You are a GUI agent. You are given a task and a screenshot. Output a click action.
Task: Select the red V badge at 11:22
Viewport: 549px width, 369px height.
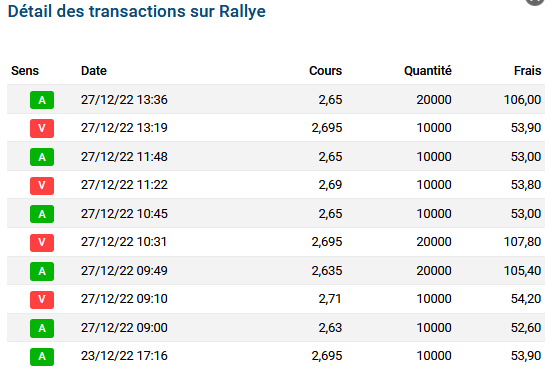[42, 185]
